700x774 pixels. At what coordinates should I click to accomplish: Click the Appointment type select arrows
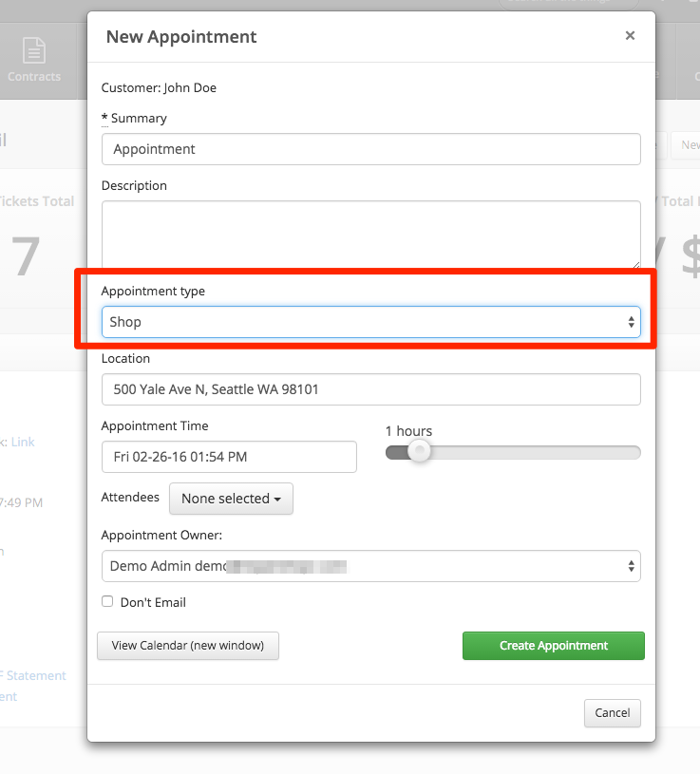(631, 323)
